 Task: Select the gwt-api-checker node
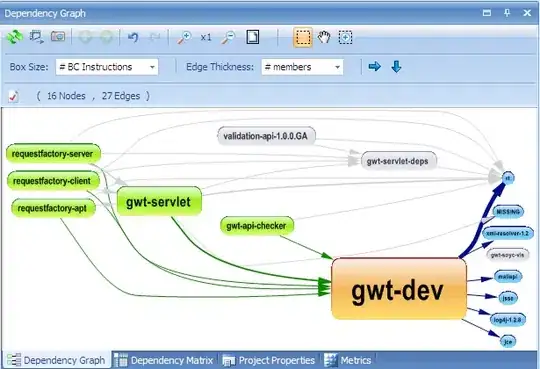[x=257, y=226]
